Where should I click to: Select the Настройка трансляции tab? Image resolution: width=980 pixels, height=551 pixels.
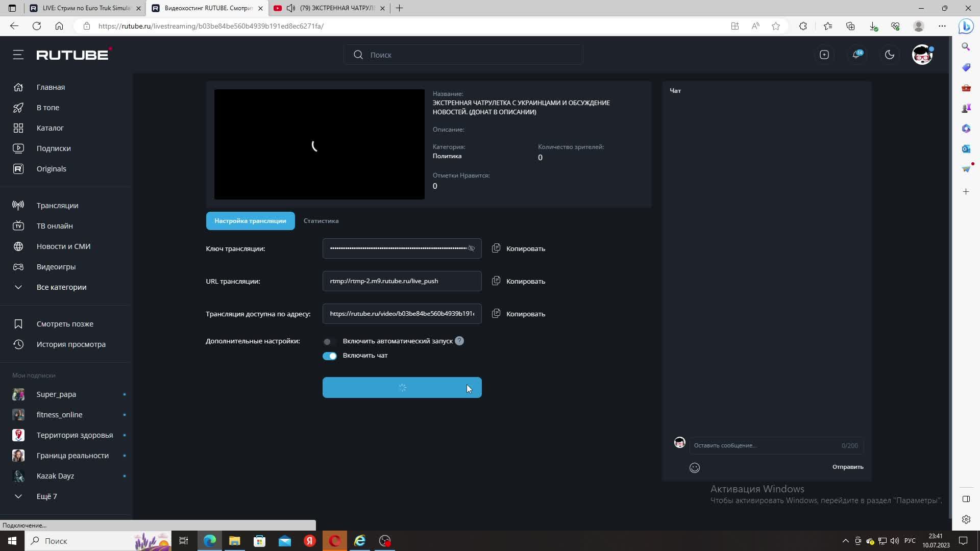click(250, 221)
